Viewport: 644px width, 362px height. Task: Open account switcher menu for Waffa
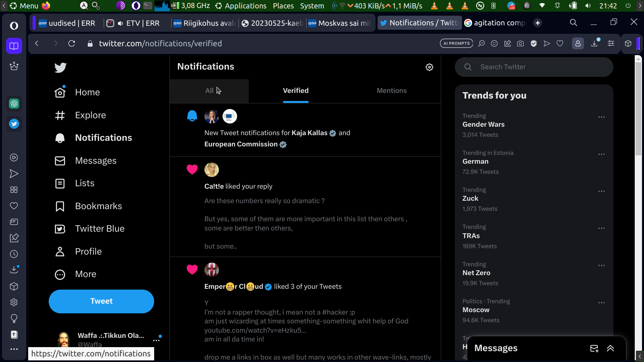point(157,340)
